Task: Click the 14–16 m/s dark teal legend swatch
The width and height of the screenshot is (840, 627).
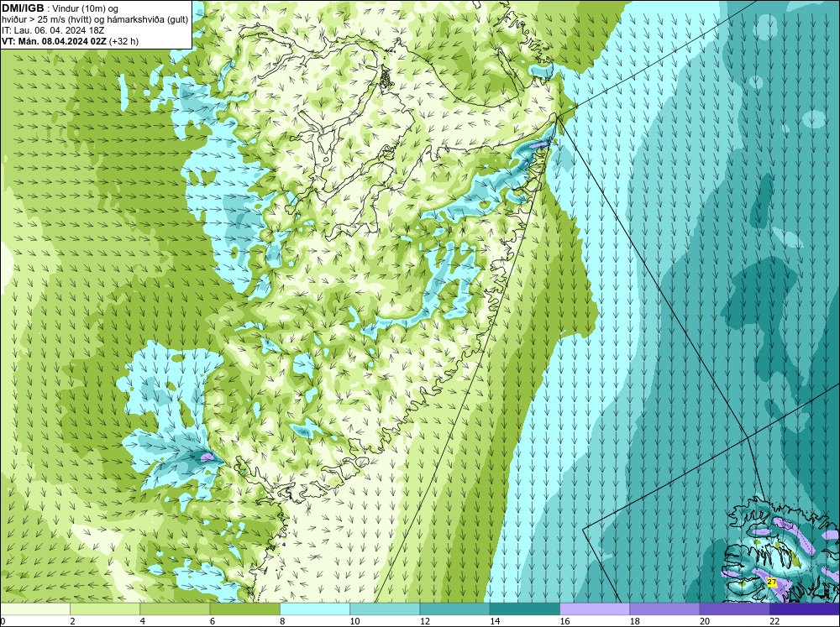Action: pos(525,609)
